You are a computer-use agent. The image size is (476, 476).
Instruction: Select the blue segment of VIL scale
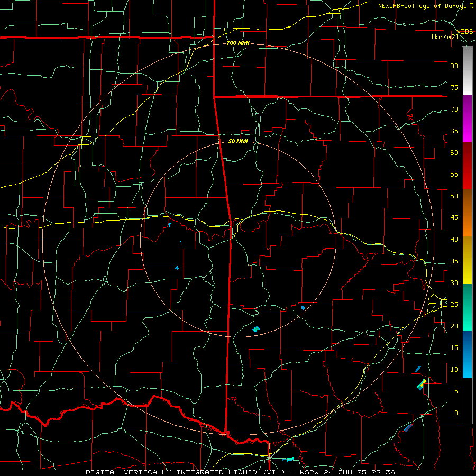click(467, 354)
